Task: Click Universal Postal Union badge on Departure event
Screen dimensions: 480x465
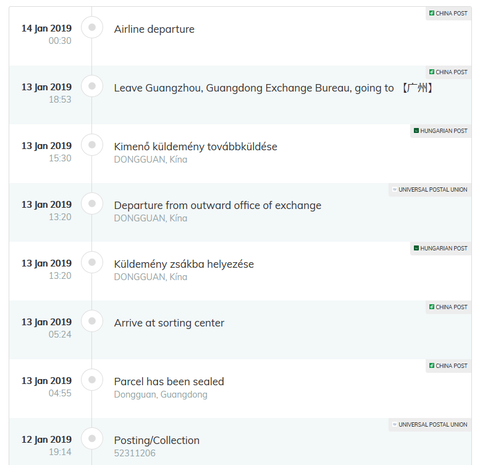Action: 430,190
